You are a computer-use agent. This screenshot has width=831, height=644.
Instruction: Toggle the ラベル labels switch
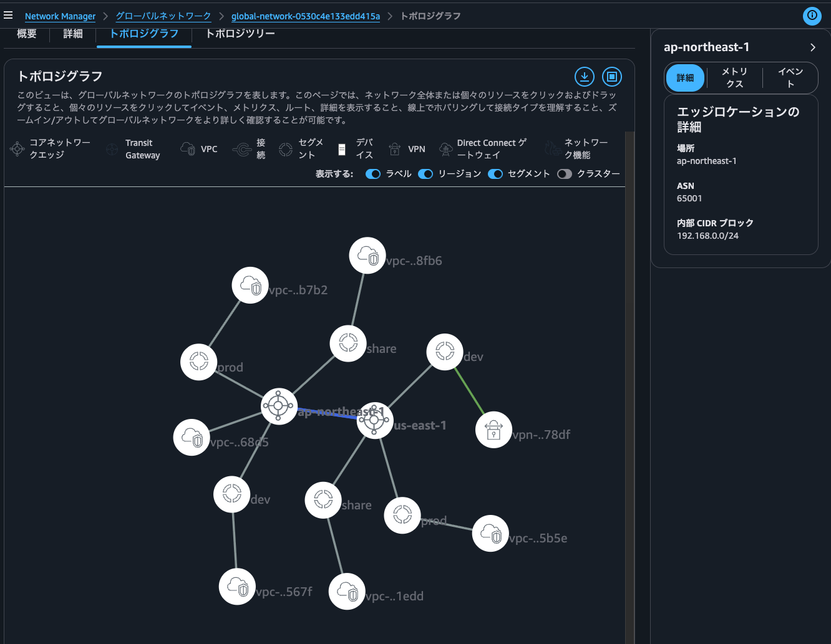[373, 174]
